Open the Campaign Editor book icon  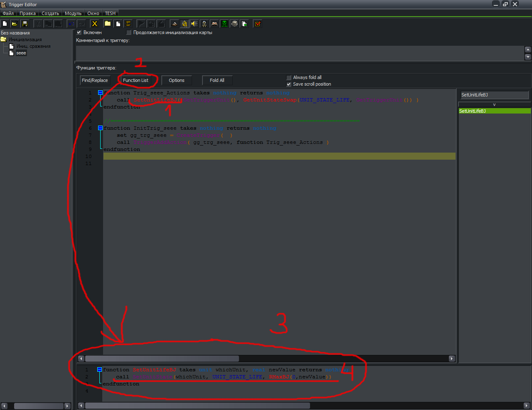pyautogui.click(x=214, y=24)
